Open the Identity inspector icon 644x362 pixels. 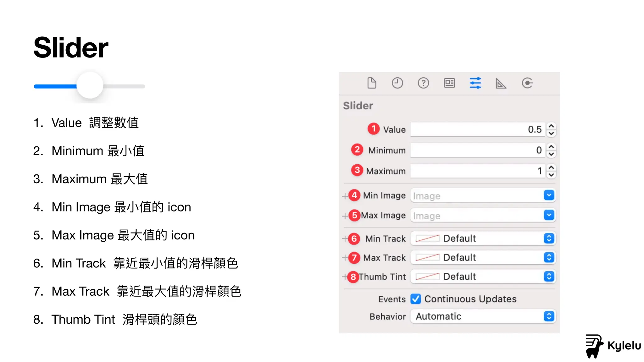click(x=449, y=83)
